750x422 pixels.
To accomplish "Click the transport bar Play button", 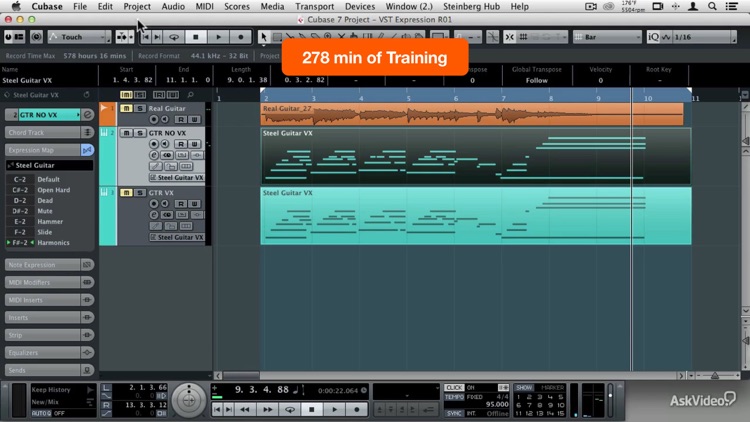I will pos(334,410).
